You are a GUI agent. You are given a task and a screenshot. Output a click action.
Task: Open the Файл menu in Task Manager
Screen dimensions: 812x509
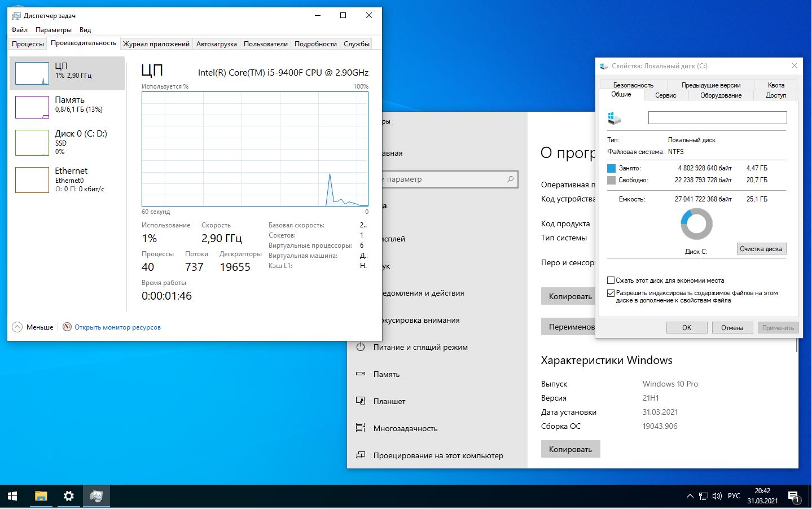coord(19,30)
